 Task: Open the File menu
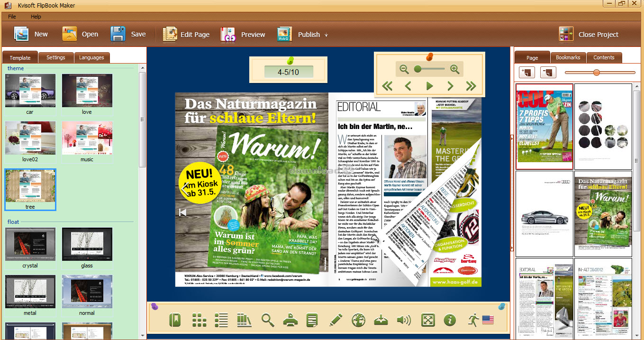pos(12,17)
